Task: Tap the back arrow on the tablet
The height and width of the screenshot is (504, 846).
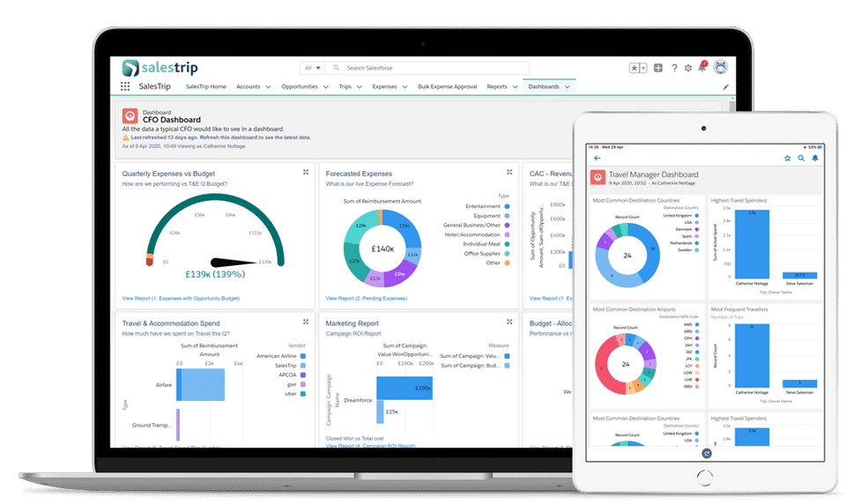Action: coord(597,158)
